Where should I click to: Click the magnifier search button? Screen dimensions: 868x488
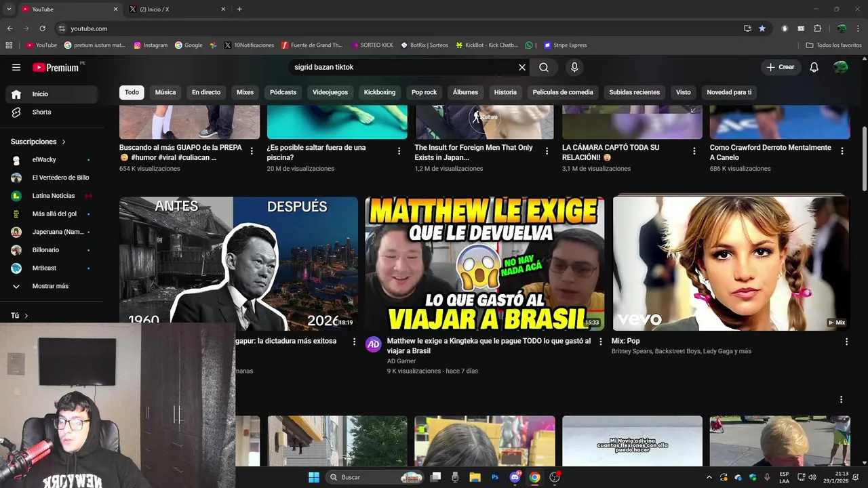[544, 67]
